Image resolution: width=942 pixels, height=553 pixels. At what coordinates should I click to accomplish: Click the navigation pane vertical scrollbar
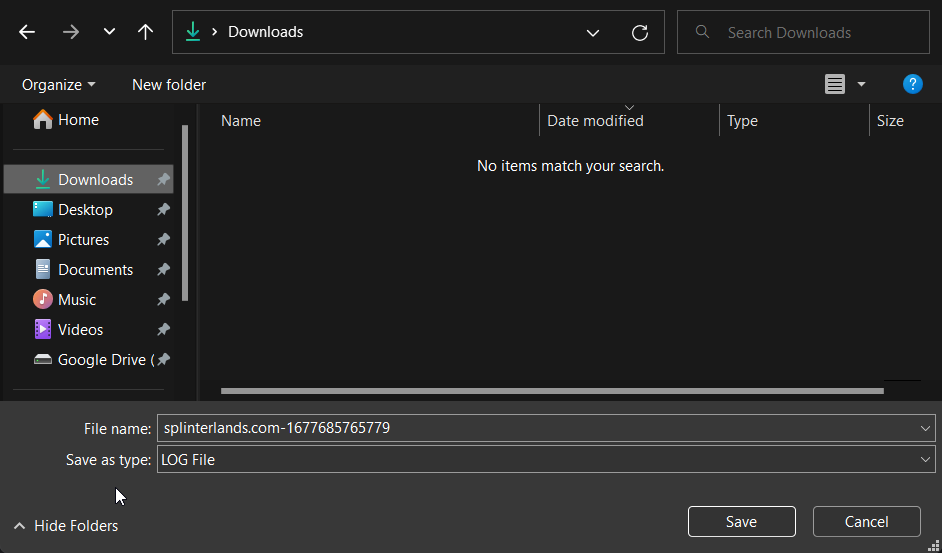(185, 213)
